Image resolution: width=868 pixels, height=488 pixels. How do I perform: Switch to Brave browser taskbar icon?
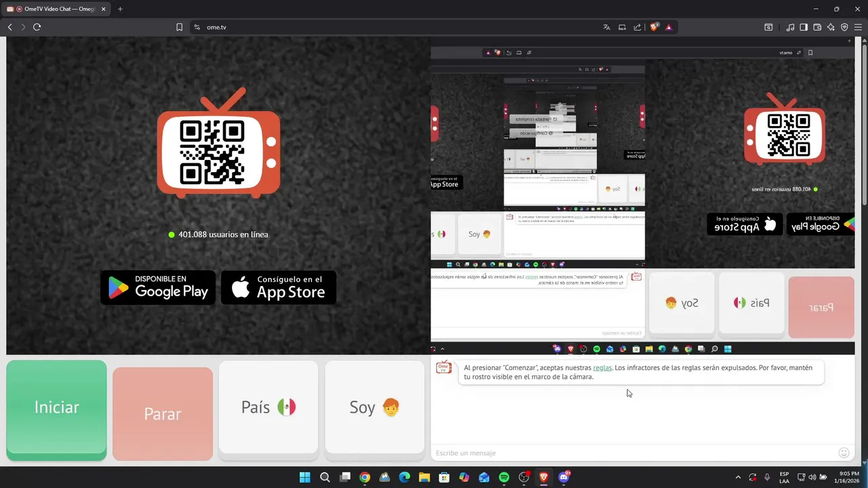coord(543,477)
